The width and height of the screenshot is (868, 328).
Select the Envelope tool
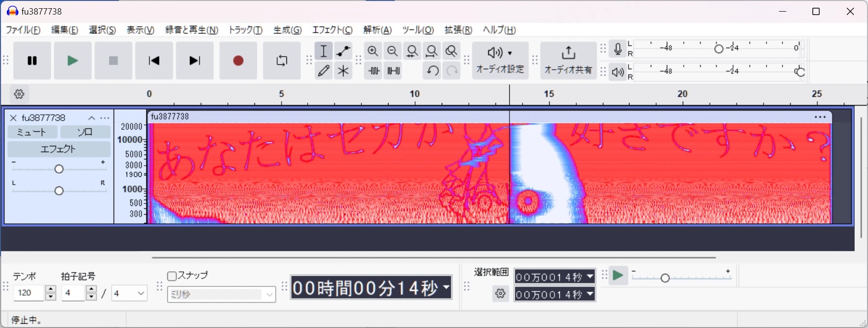click(x=343, y=51)
